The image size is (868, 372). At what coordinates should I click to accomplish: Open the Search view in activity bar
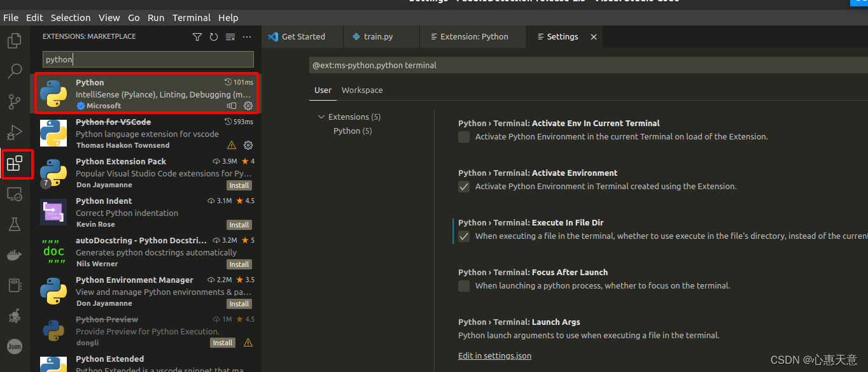coord(14,71)
